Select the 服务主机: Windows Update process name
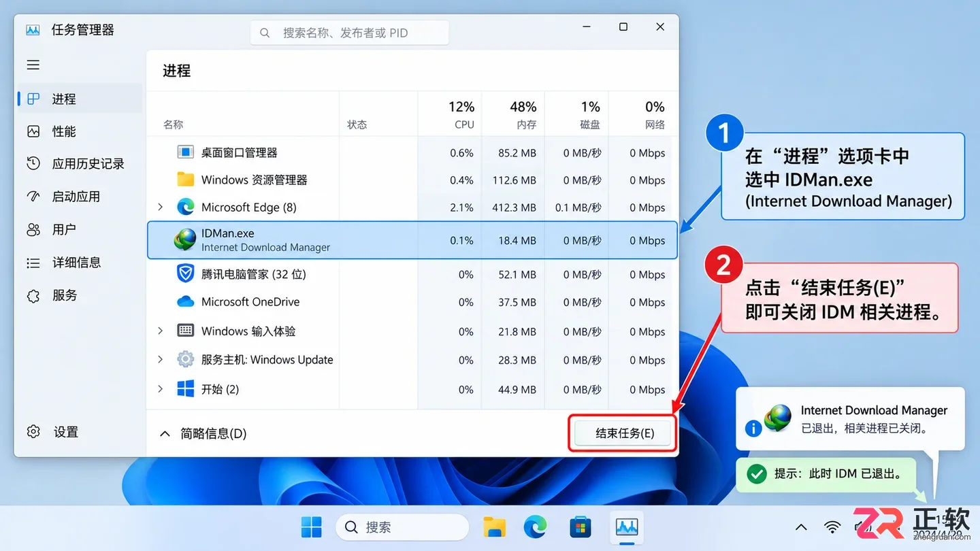This screenshot has height=551, width=980. (267, 360)
